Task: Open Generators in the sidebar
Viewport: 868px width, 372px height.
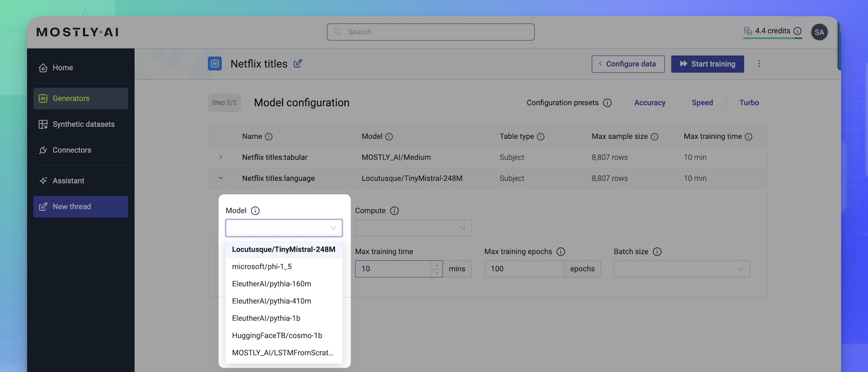Action: (x=80, y=99)
